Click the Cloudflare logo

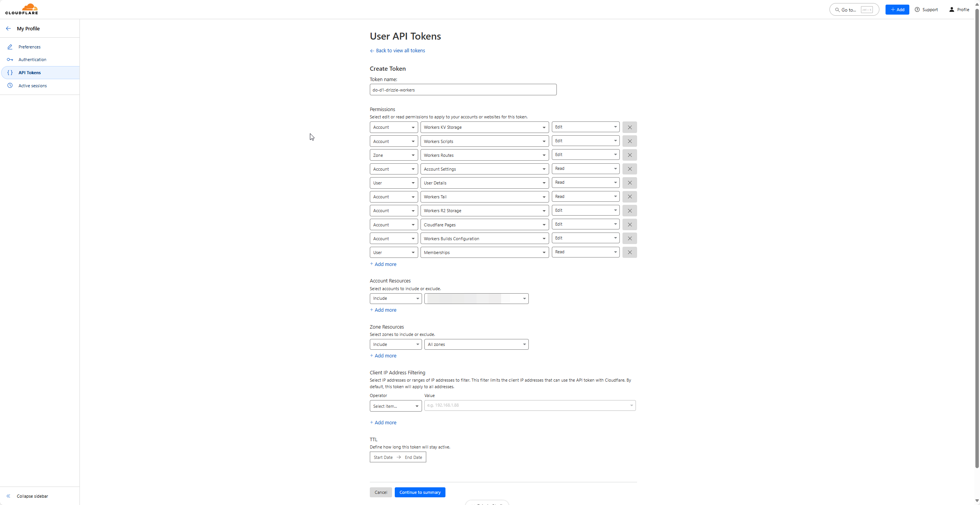point(22,8)
